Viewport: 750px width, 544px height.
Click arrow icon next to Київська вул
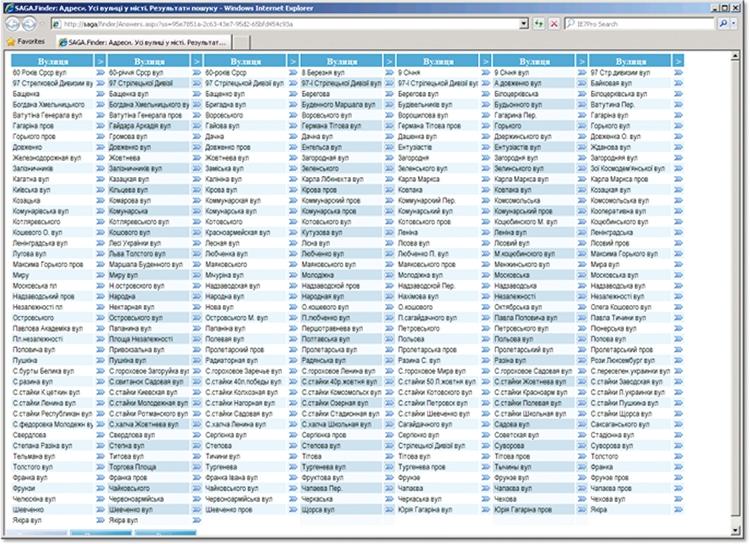tap(100, 187)
